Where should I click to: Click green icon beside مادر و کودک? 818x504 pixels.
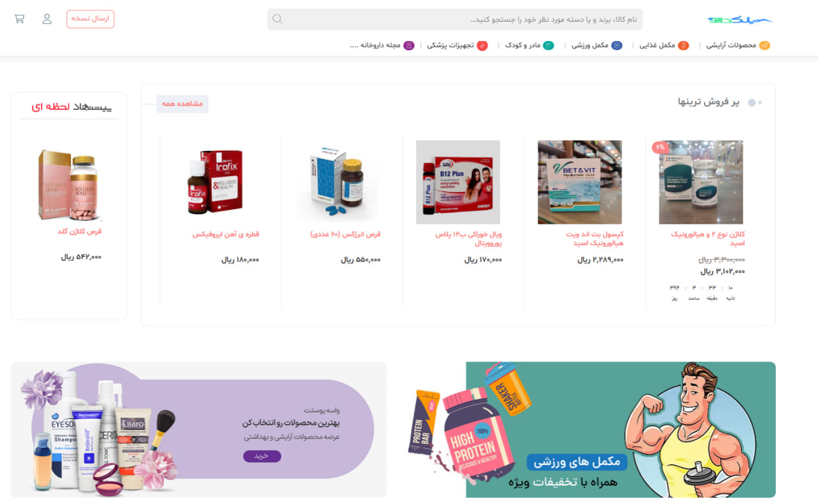click(x=549, y=45)
